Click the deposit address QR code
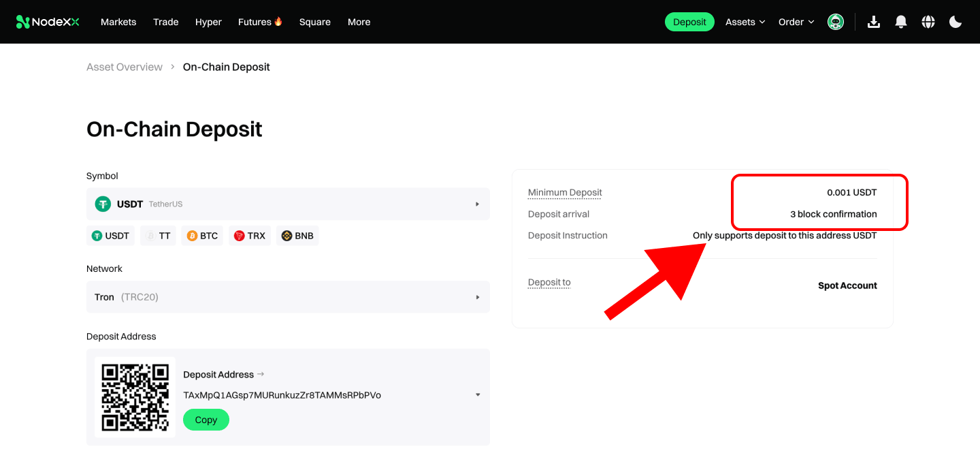The width and height of the screenshot is (980, 466). [x=135, y=397]
